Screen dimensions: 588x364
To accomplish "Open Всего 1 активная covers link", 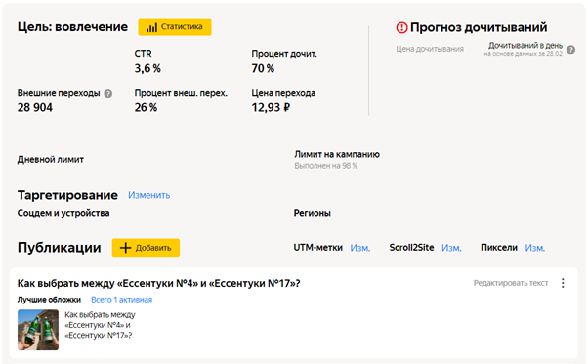I will 121,300.
